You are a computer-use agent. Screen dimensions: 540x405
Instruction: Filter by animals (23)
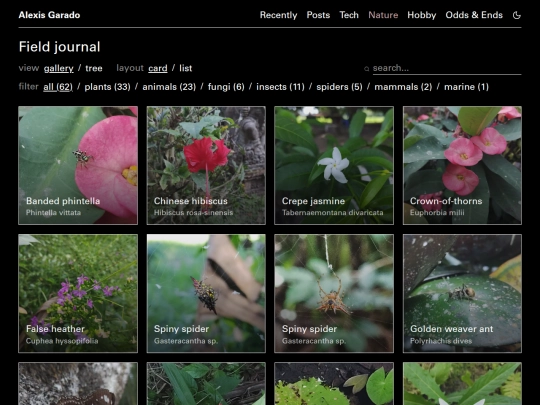[x=169, y=87]
